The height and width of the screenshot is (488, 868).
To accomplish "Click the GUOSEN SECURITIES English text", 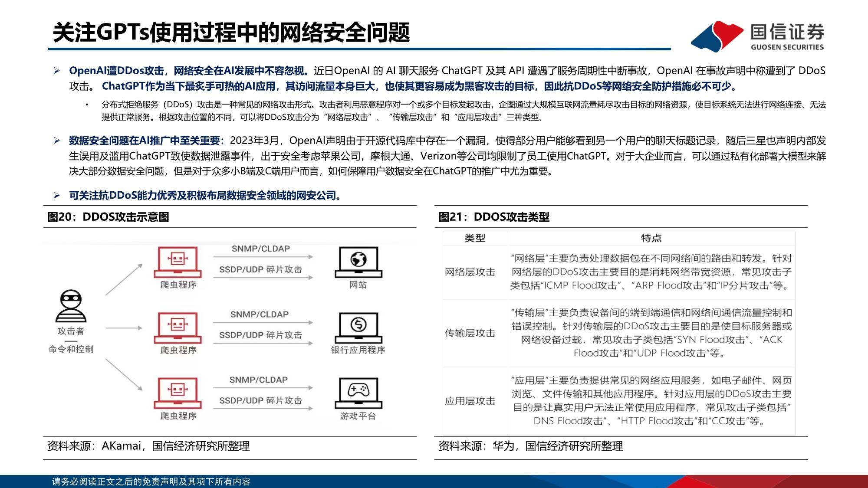I will pyautogui.click(x=787, y=47).
